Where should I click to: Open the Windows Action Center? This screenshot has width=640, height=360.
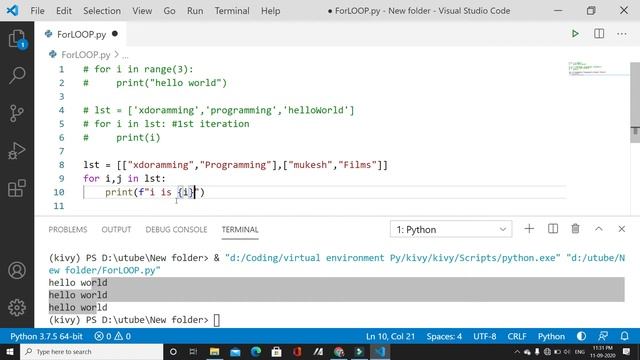627,351
